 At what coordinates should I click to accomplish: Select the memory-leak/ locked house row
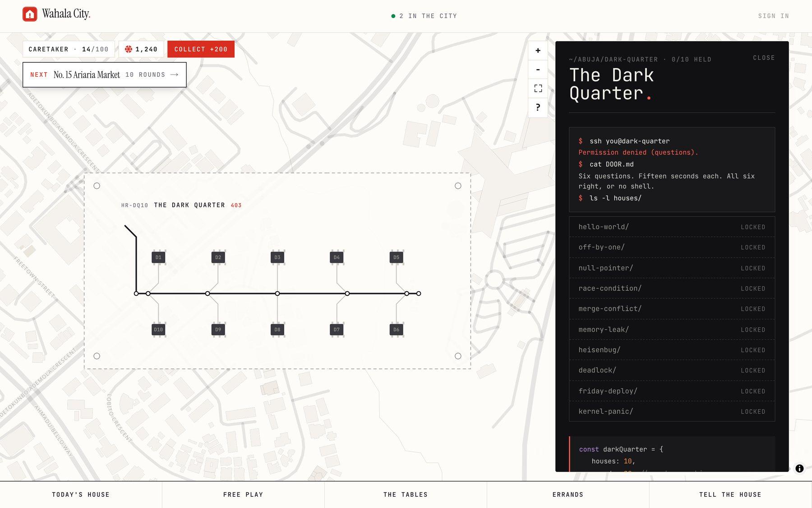[672, 330]
